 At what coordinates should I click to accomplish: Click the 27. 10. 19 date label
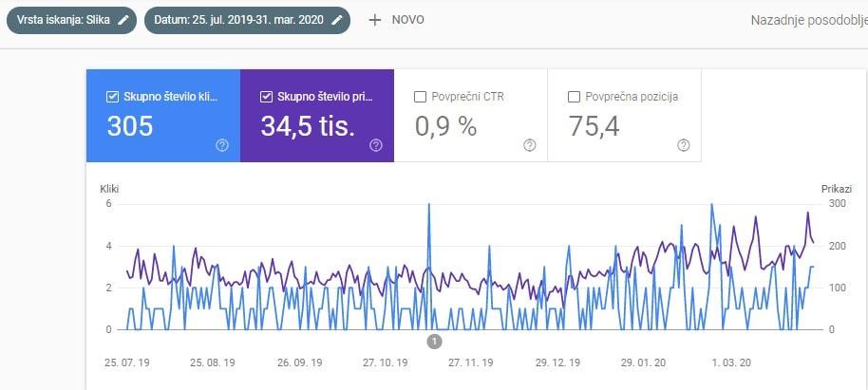[x=385, y=362]
